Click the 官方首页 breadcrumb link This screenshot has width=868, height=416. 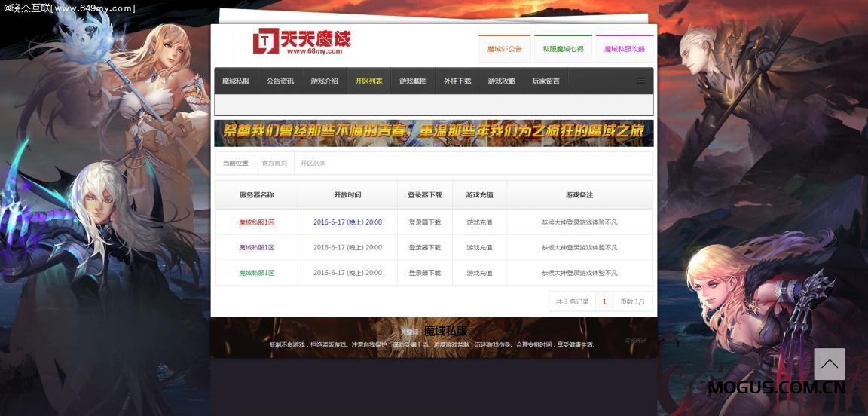[274, 164]
